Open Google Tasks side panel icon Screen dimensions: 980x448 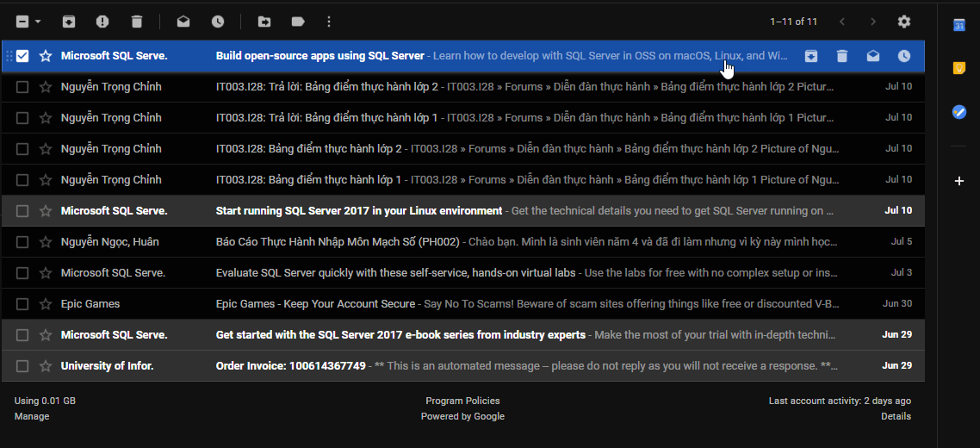(958, 112)
